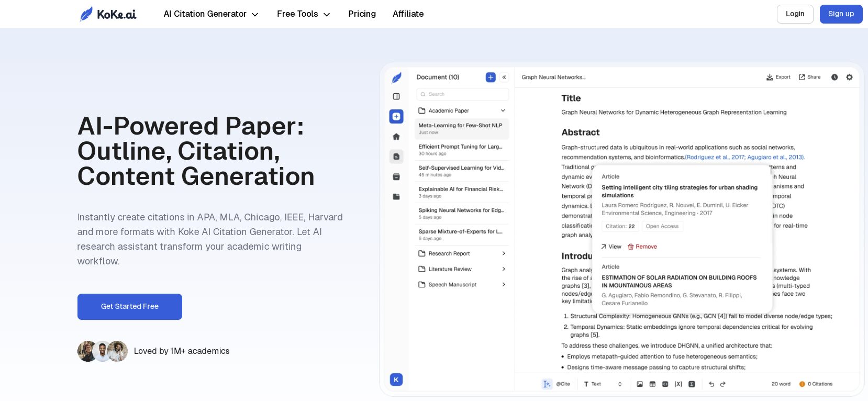Open Explainable AI for Financial Risk document
868x401 pixels.
462,192
